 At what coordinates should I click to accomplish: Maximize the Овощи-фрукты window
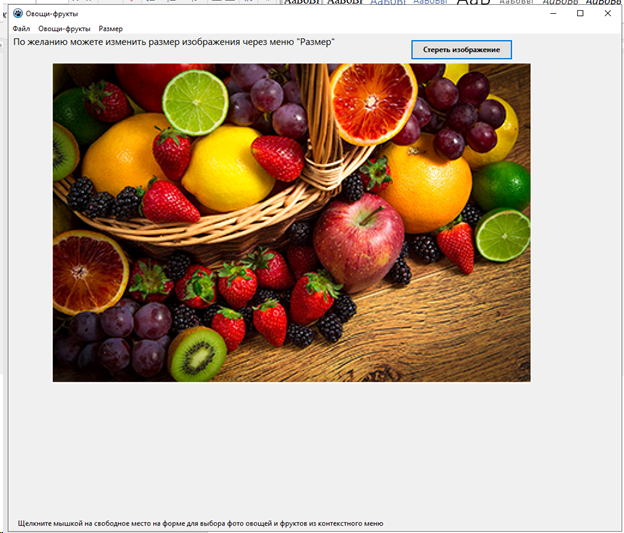[580, 14]
